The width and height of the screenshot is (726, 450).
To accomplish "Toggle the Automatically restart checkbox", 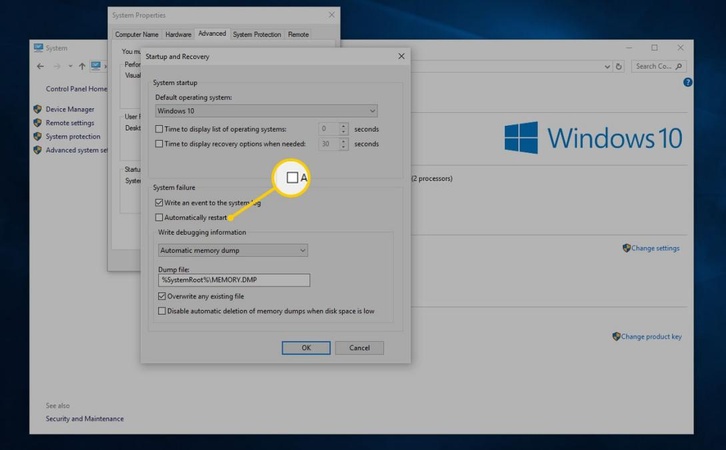I will point(159,217).
